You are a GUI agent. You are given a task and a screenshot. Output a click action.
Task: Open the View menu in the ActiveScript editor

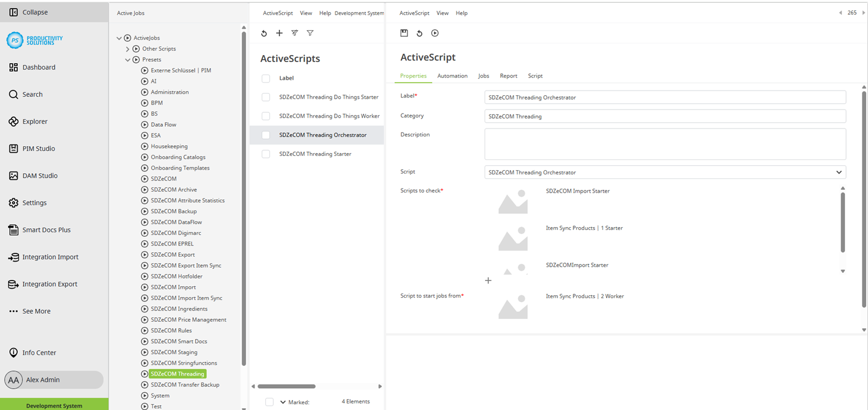442,13
